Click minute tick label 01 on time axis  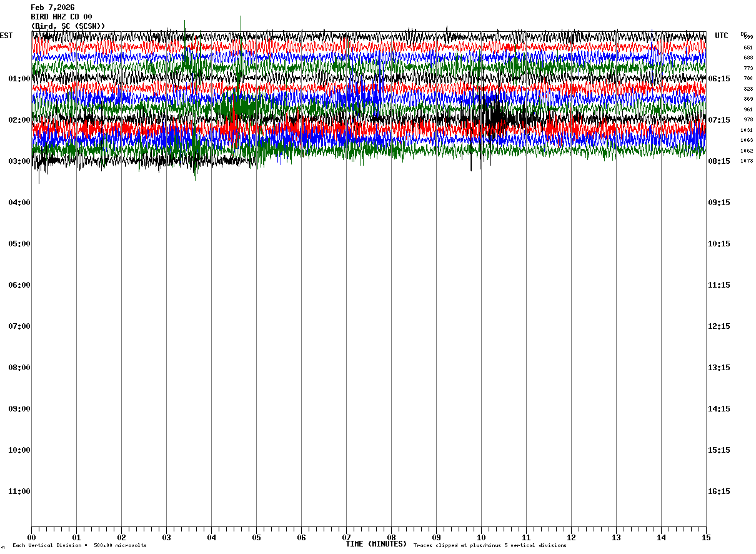pos(76,538)
